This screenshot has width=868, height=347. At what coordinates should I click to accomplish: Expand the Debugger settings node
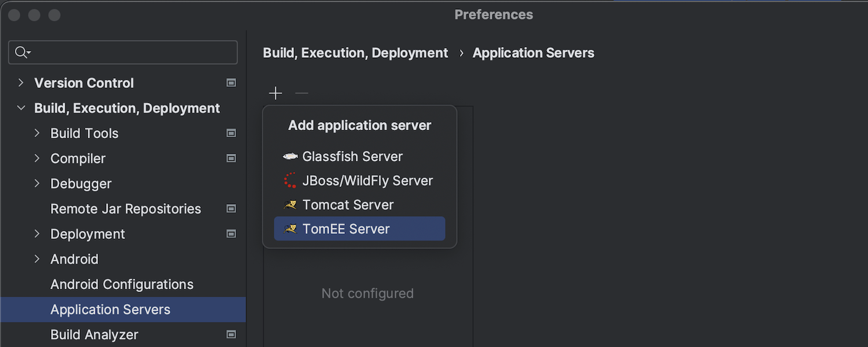(x=37, y=183)
